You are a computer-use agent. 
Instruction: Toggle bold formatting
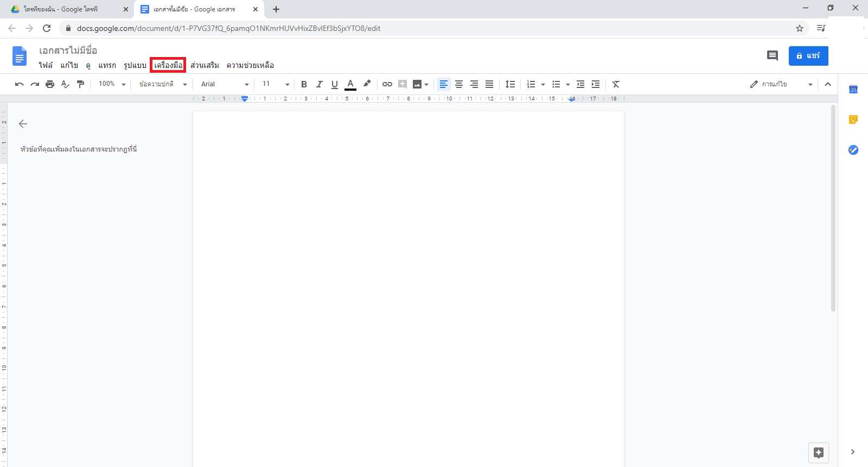[x=304, y=84]
